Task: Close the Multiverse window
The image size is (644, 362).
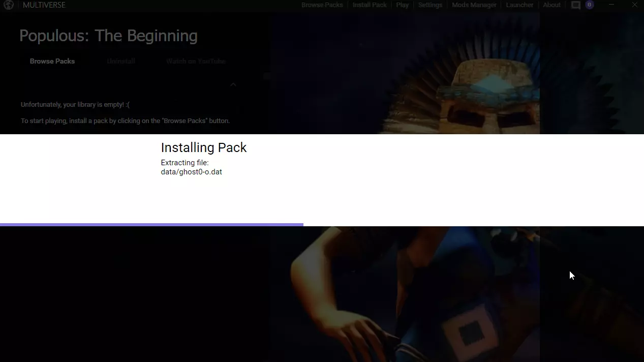Action: pos(635,5)
